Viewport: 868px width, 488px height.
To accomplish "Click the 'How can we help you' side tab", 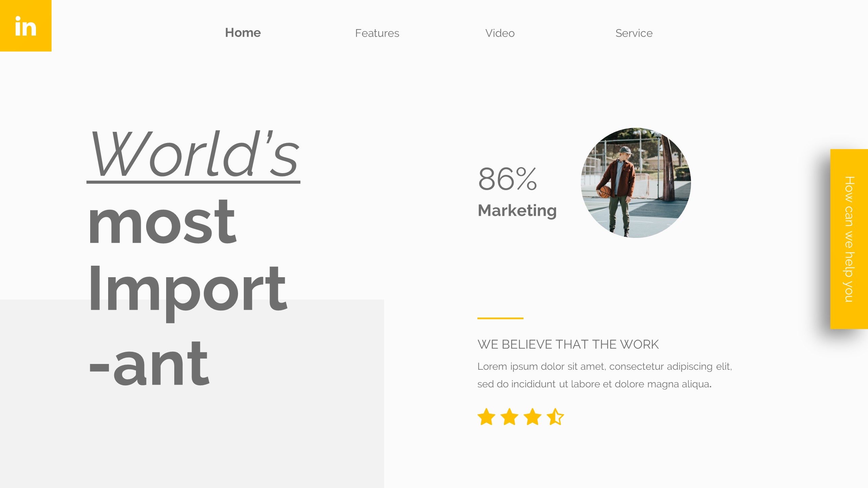I will (849, 239).
